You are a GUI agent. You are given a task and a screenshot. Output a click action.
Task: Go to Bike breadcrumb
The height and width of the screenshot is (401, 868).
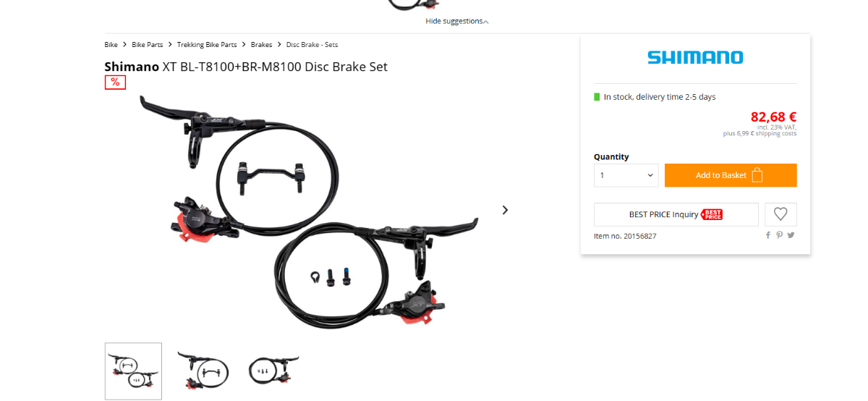(x=111, y=45)
